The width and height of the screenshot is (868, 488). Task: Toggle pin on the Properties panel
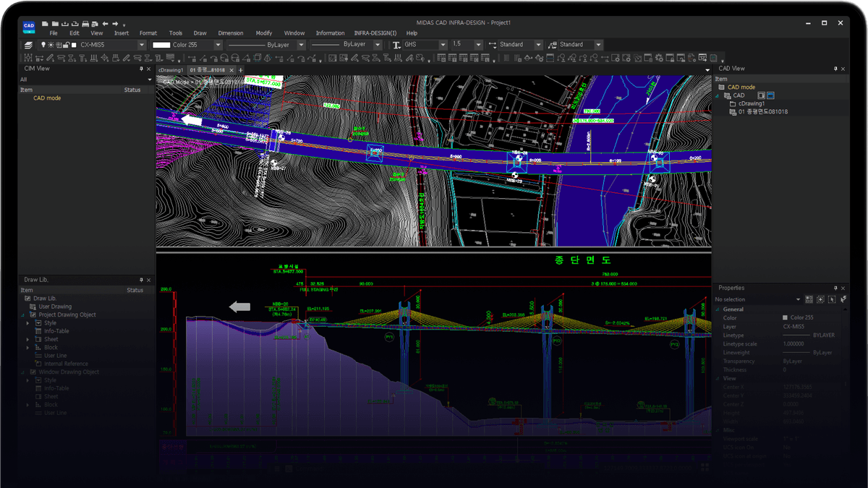pos(835,288)
